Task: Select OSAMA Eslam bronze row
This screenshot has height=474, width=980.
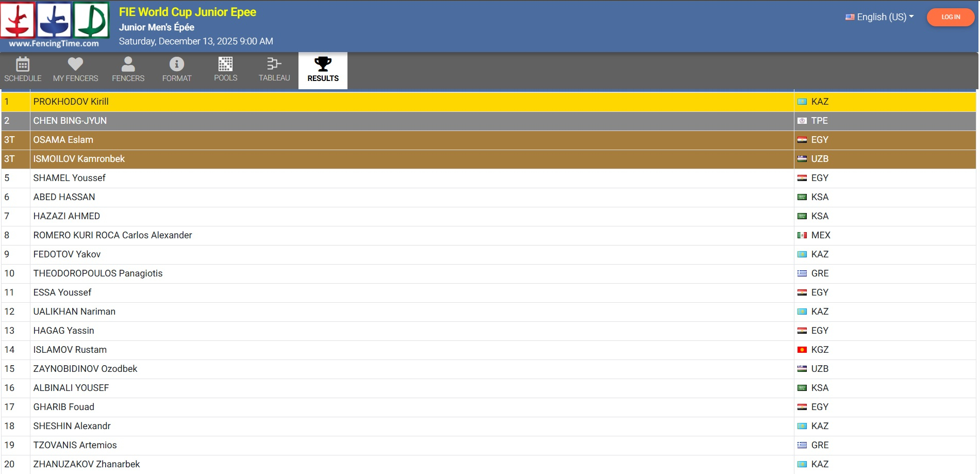Action: pos(63,140)
